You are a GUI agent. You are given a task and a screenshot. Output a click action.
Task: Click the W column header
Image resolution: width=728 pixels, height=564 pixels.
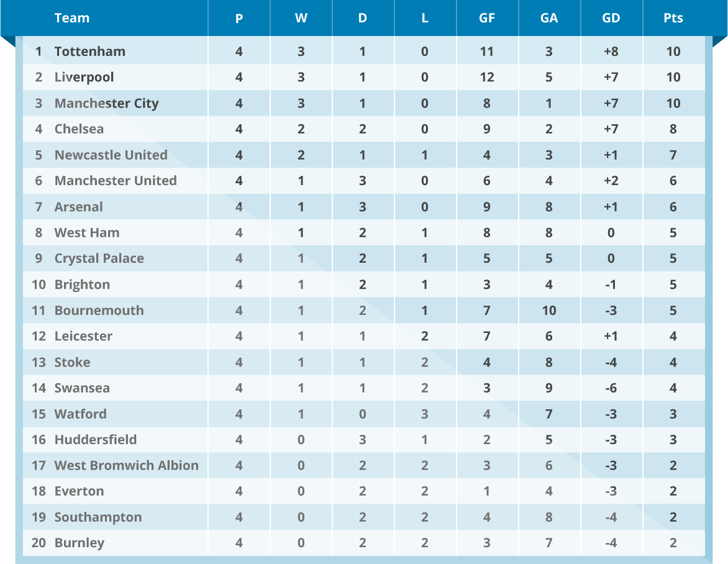click(301, 18)
